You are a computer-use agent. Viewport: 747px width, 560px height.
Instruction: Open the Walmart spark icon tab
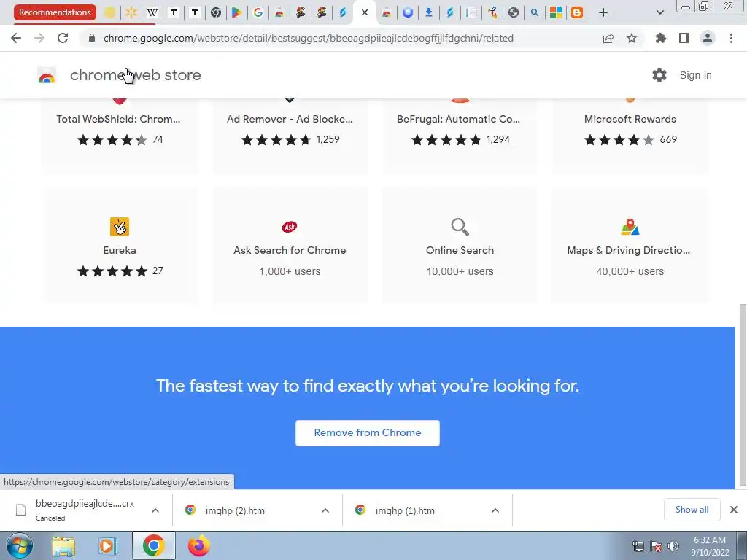pyautogui.click(x=131, y=13)
